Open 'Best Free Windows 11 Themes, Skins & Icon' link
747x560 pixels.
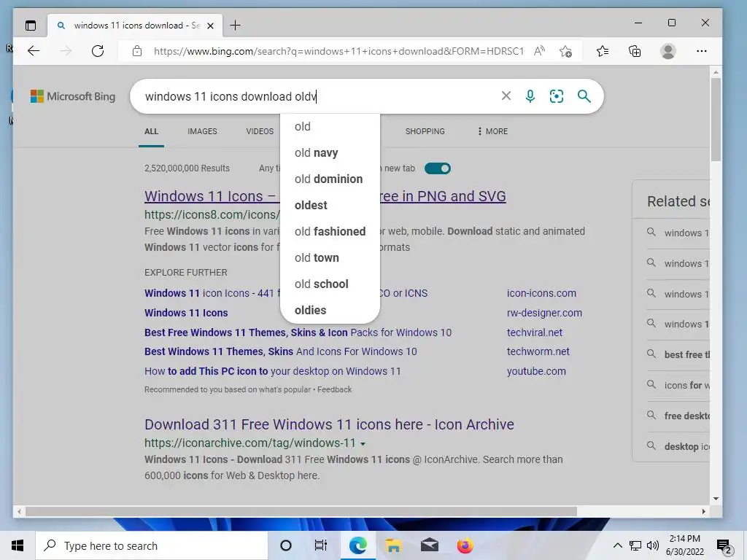(x=298, y=332)
